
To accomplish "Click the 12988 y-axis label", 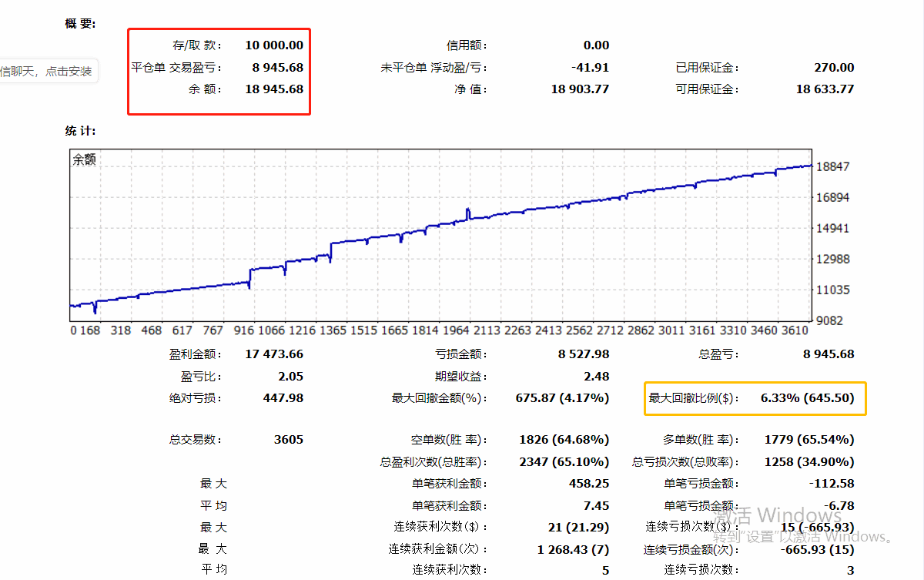I will pos(835,259).
